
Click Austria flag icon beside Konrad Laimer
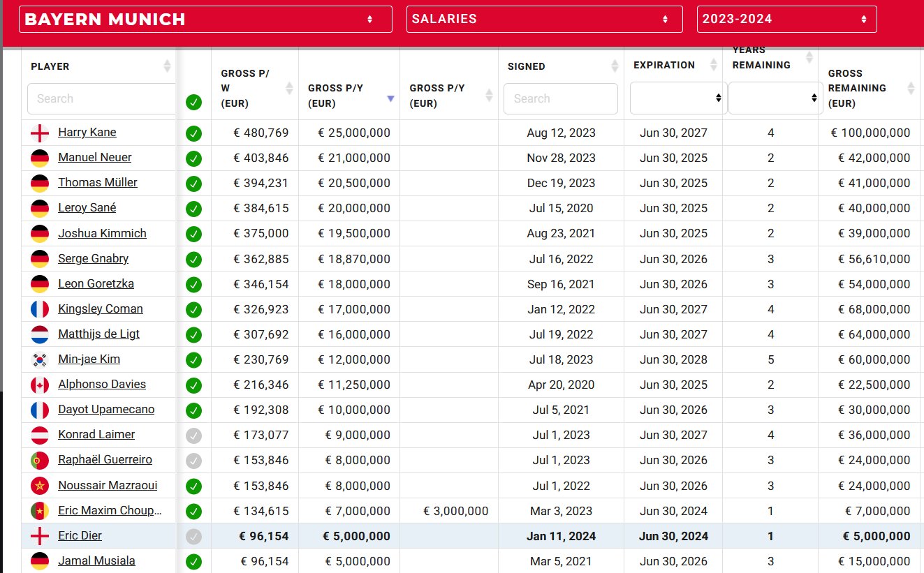click(39, 435)
